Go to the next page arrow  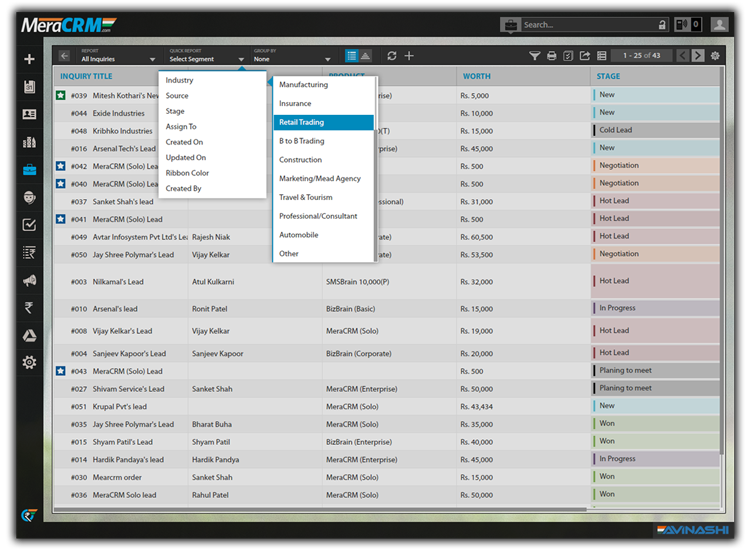698,56
